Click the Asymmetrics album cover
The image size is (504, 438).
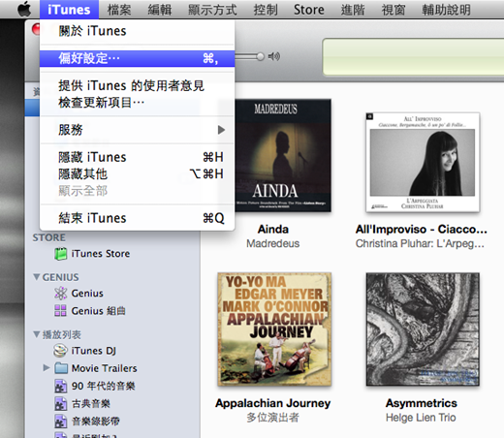[x=423, y=329]
